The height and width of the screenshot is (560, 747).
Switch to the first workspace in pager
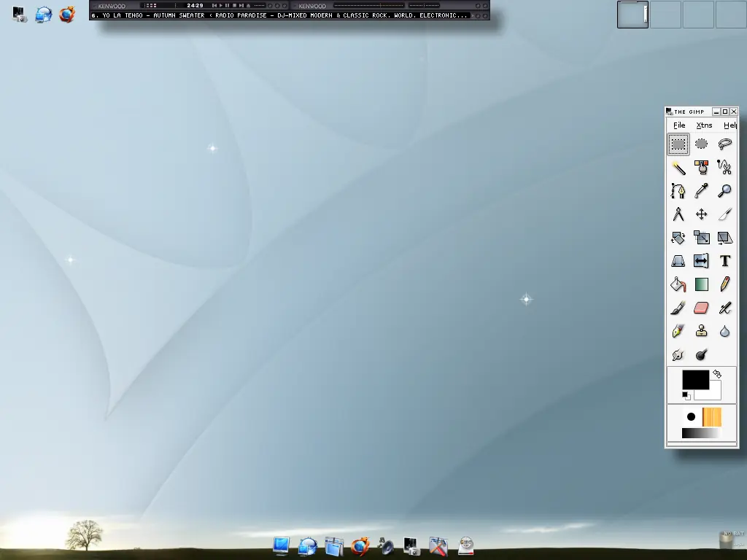632,15
